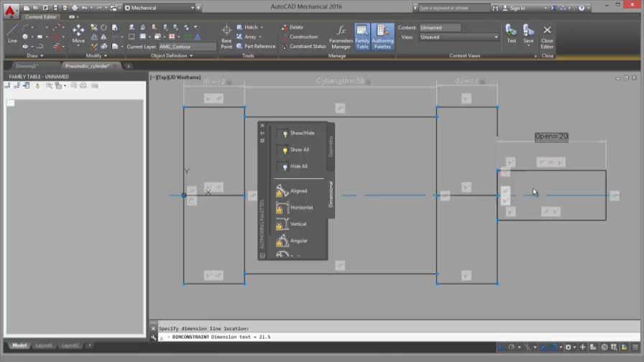Image resolution: width=644 pixels, height=362 pixels.
Task: Click the Hatch tool
Action: (x=247, y=27)
